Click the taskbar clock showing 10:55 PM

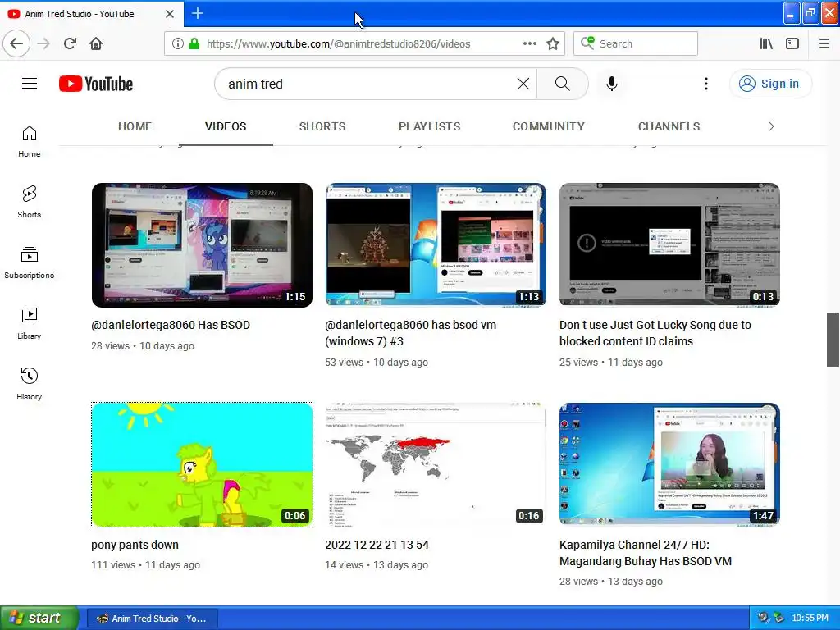810,619
